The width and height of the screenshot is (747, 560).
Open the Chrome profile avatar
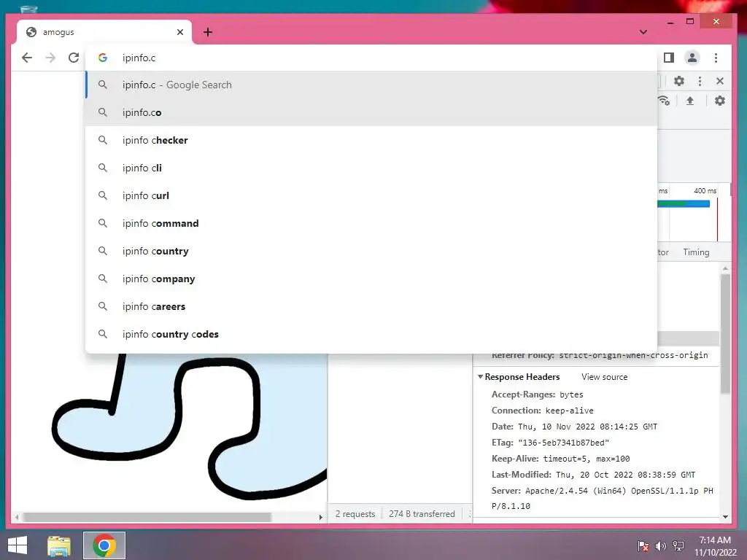point(692,58)
